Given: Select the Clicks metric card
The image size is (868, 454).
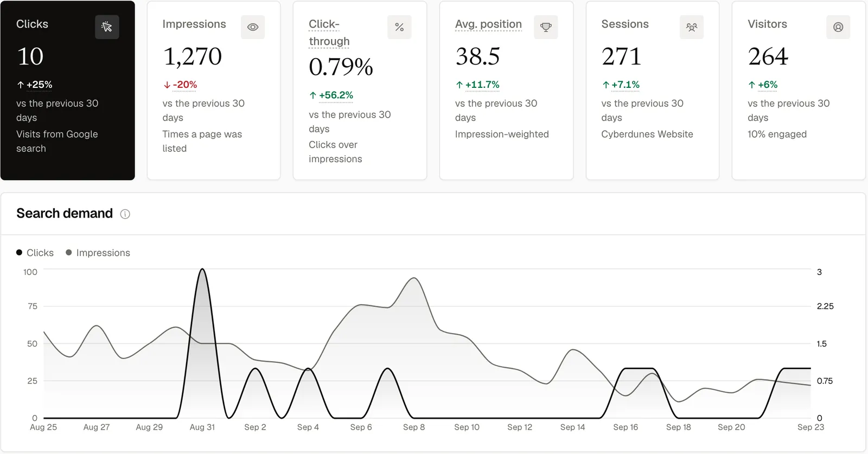Looking at the screenshot, I should coord(68,91).
